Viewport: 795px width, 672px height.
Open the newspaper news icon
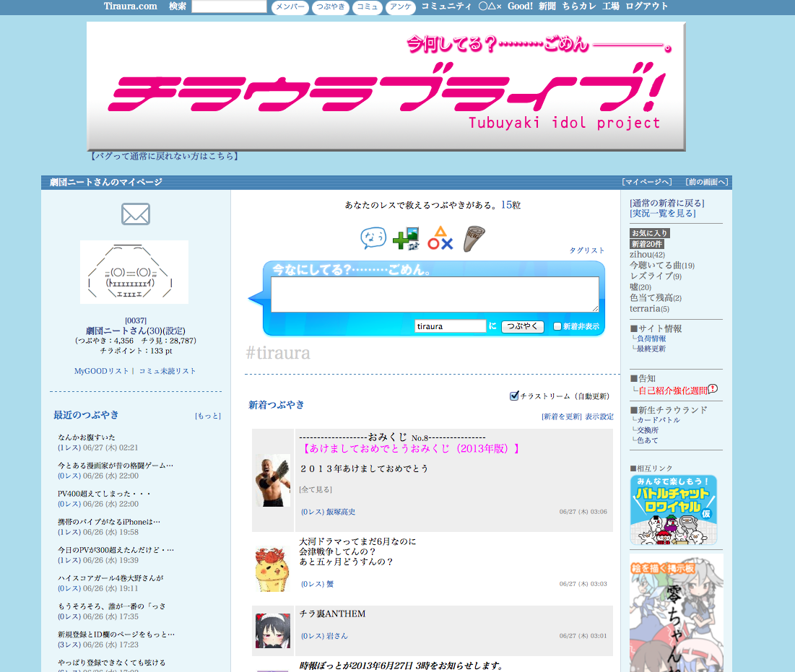tap(473, 237)
